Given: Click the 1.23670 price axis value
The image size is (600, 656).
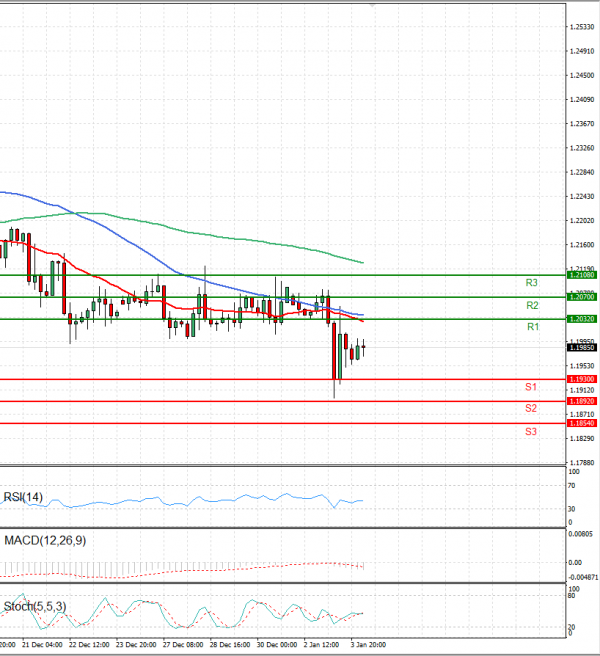Looking at the screenshot, I should 582,124.
